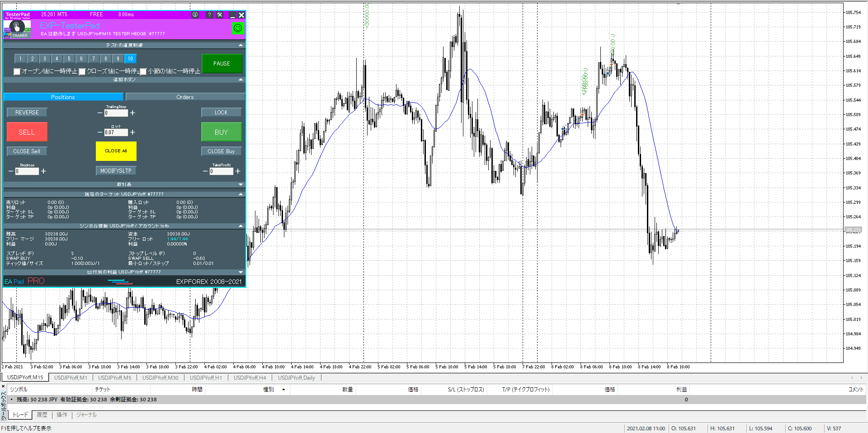
Task: Open TesterPad settings tools icon
Action: [220, 15]
